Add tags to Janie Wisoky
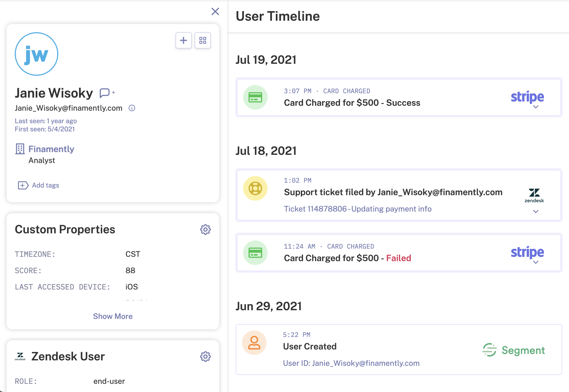 tap(46, 185)
